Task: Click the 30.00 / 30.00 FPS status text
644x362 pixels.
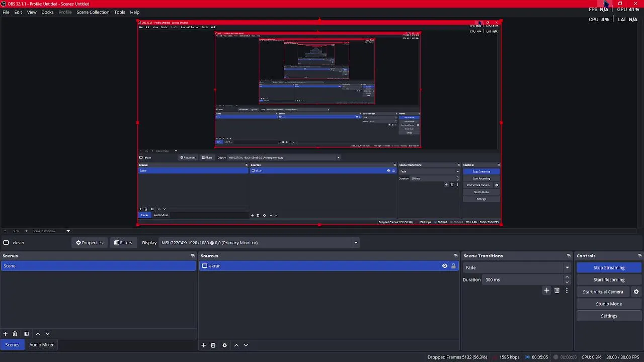Action: click(x=623, y=357)
